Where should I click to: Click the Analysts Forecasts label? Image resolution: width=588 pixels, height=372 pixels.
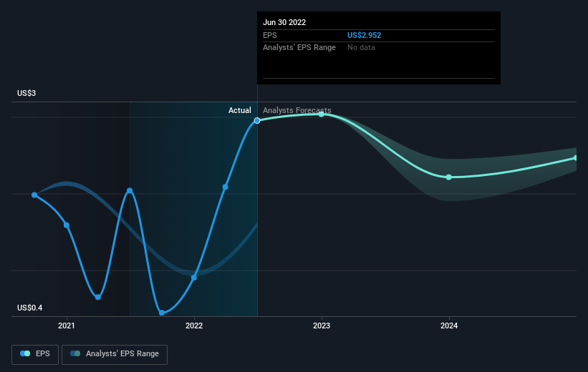(x=297, y=110)
